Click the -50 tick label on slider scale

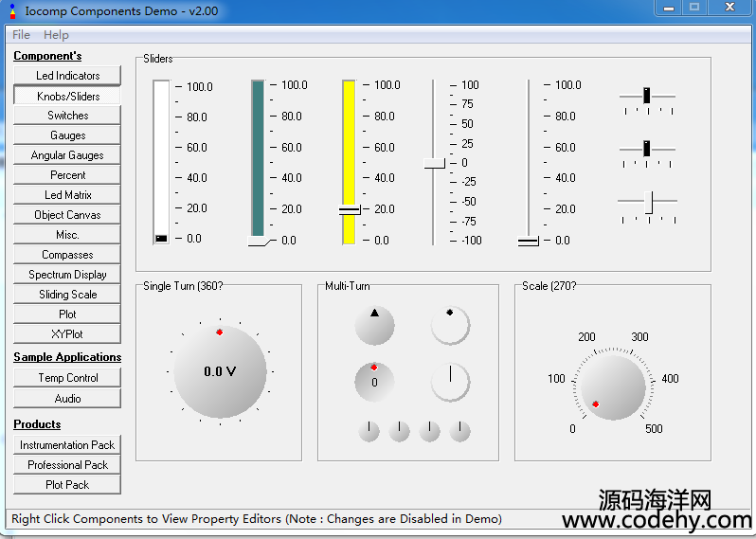click(469, 202)
